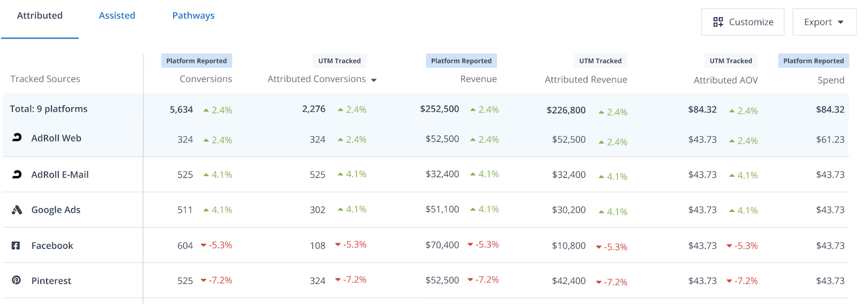Click the green up arrow beside total conversions
The height and width of the screenshot is (304, 868).
tap(206, 110)
